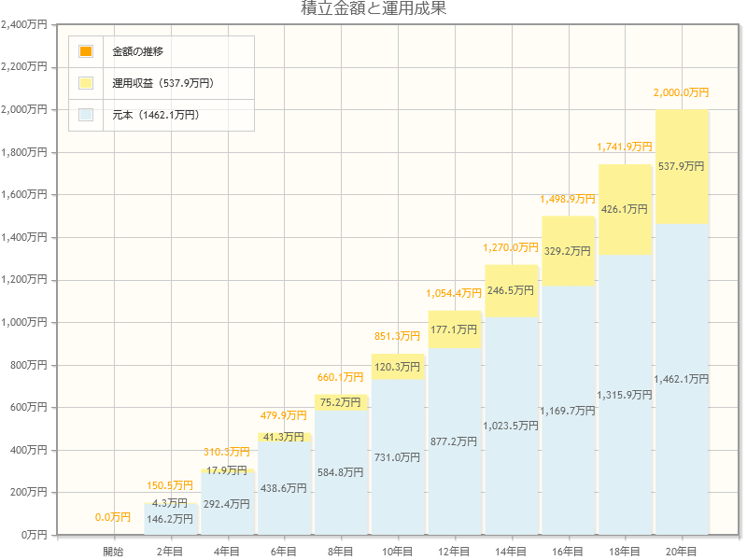747x560 pixels.
Task: Click the 877.2万円 blue bar at 12年目
Action: (x=454, y=441)
